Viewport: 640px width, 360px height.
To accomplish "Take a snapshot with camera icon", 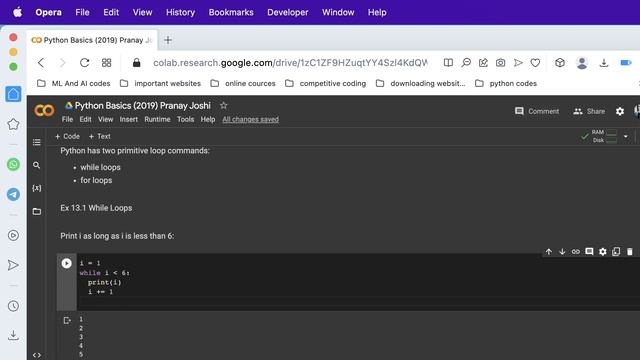I will [x=500, y=63].
